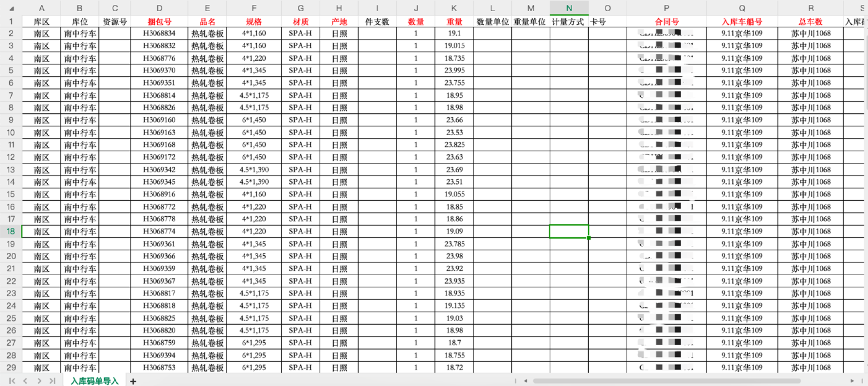Click the select-all corner triangle
868x386 pixels.
pyautogui.click(x=12, y=8)
